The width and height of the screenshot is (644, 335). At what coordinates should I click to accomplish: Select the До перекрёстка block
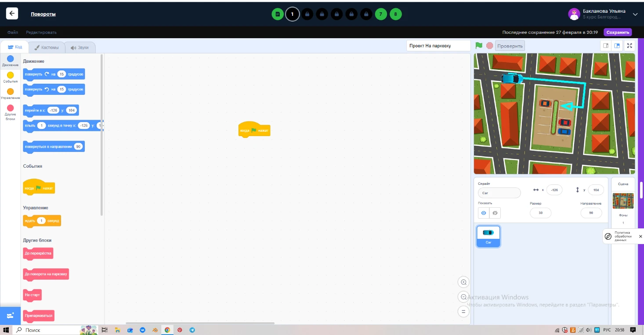(x=38, y=254)
